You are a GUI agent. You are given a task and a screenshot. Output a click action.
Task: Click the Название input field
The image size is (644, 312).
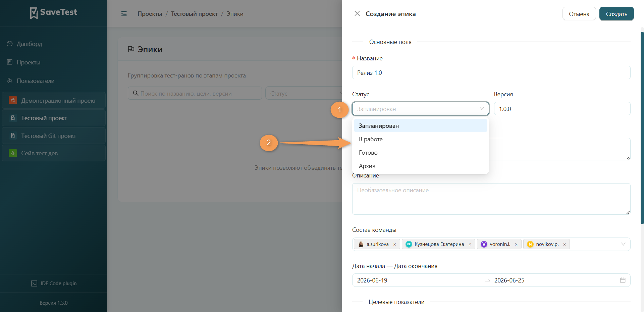tap(491, 72)
